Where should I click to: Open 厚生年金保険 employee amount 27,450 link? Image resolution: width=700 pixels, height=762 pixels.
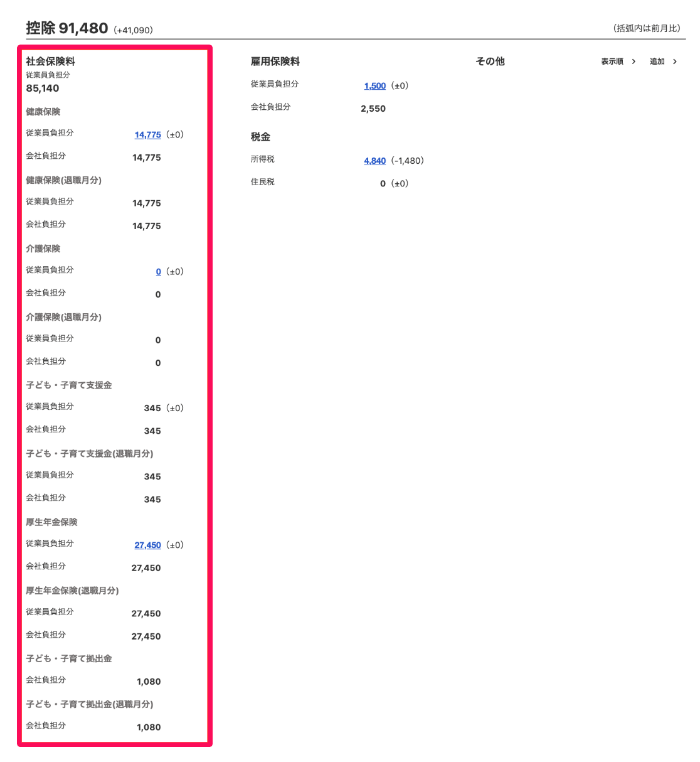click(147, 545)
